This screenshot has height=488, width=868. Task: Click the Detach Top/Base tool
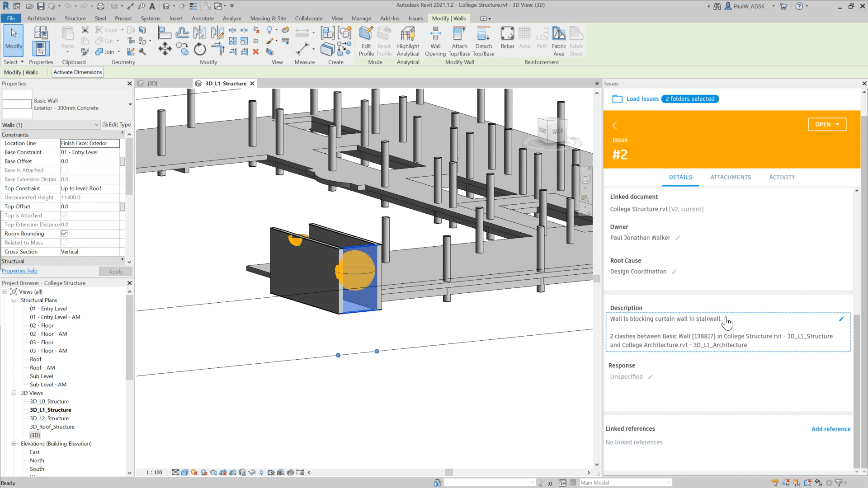tap(484, 41)
